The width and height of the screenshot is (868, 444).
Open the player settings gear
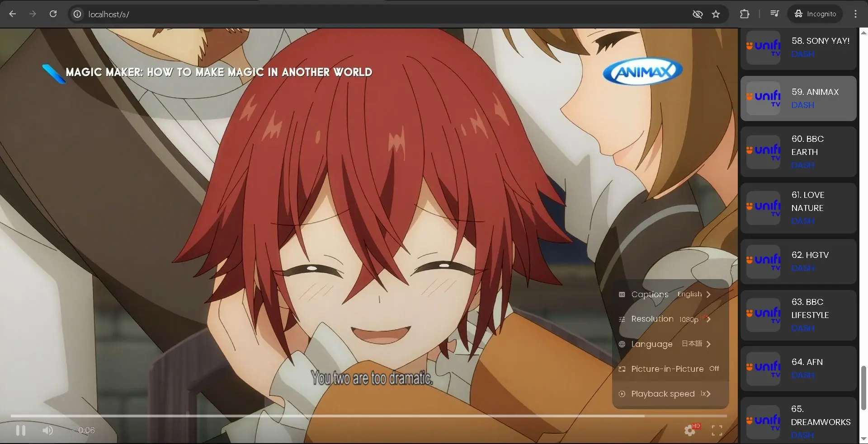tap(690, 430)
